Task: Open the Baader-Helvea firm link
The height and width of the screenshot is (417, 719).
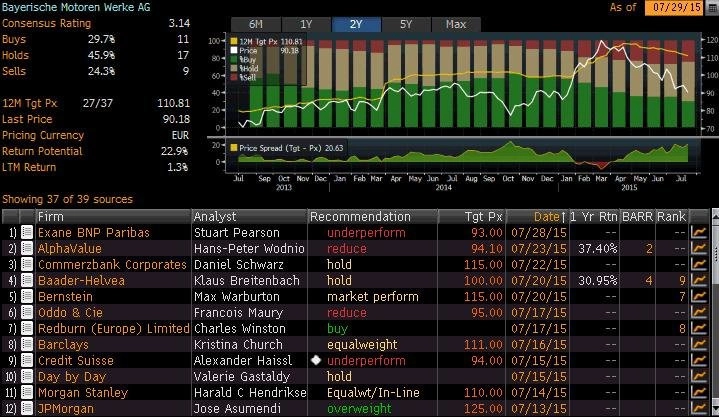Action: coord(81,281)
